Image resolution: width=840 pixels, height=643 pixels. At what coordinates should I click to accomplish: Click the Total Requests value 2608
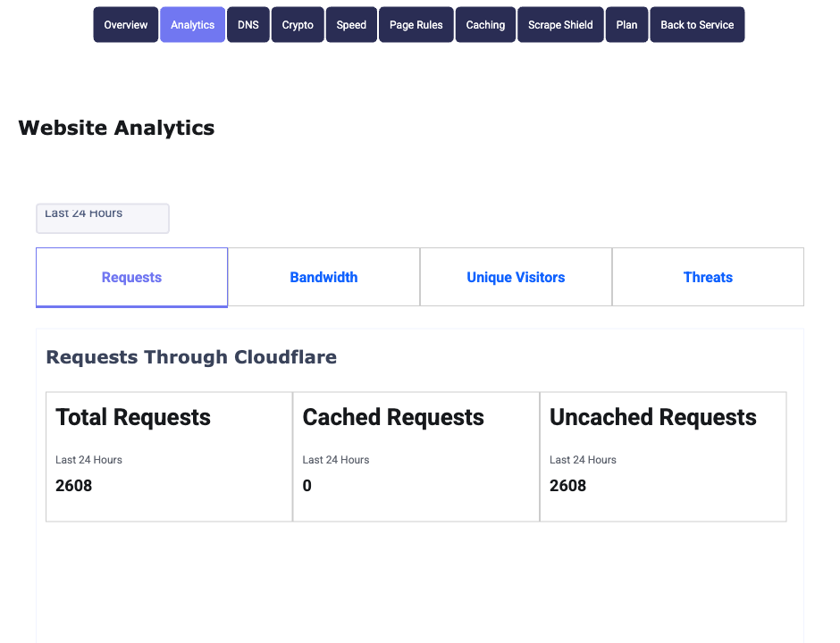[x=74, y=486]
